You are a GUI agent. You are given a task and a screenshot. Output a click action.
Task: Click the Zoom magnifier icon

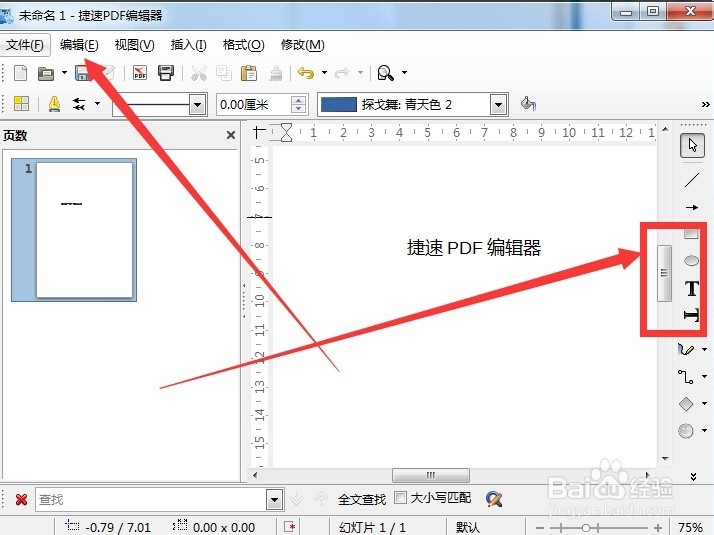tap(386, 73)
